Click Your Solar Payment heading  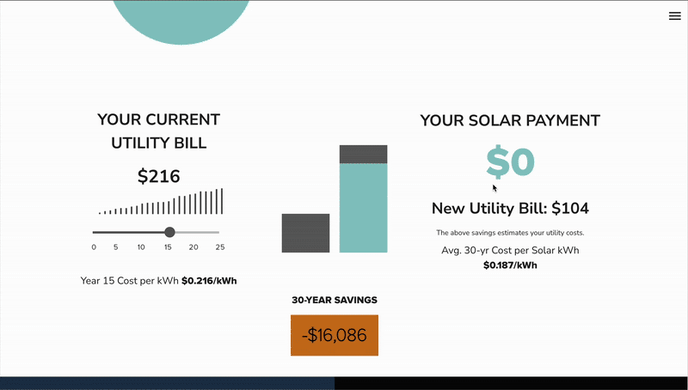(510, 121)
